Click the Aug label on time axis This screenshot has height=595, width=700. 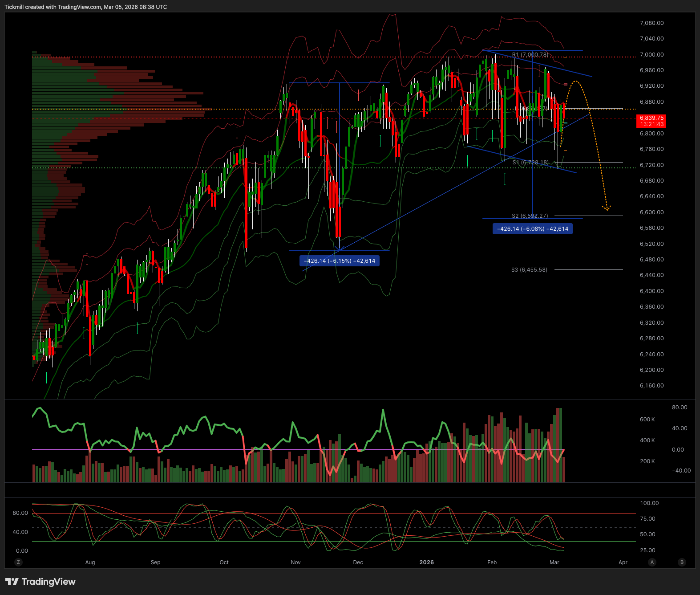[90, 562]
